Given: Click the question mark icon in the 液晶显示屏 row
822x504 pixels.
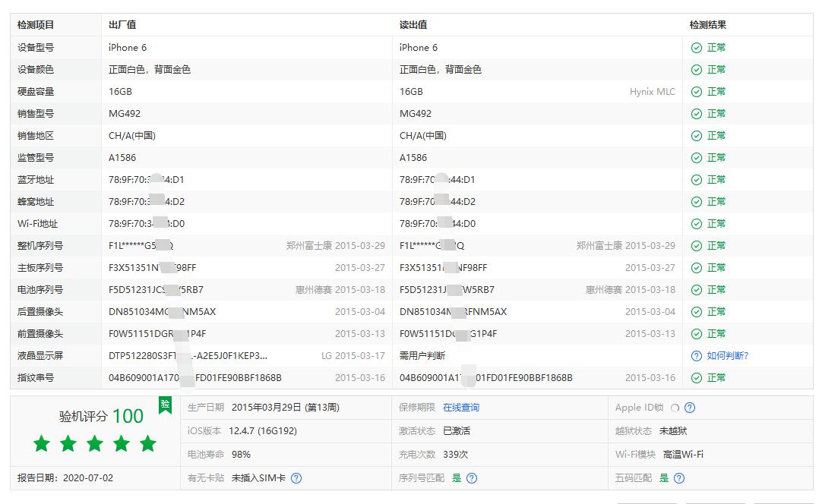Looking at the screenshot, I should click(x=695, y=355).
